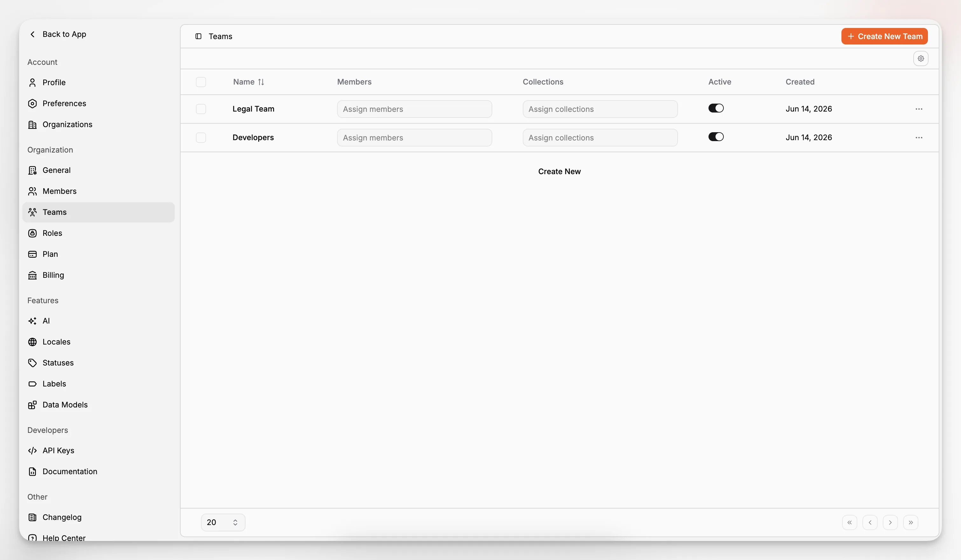Click the API Keys code icon

click(x=32, y=451)
